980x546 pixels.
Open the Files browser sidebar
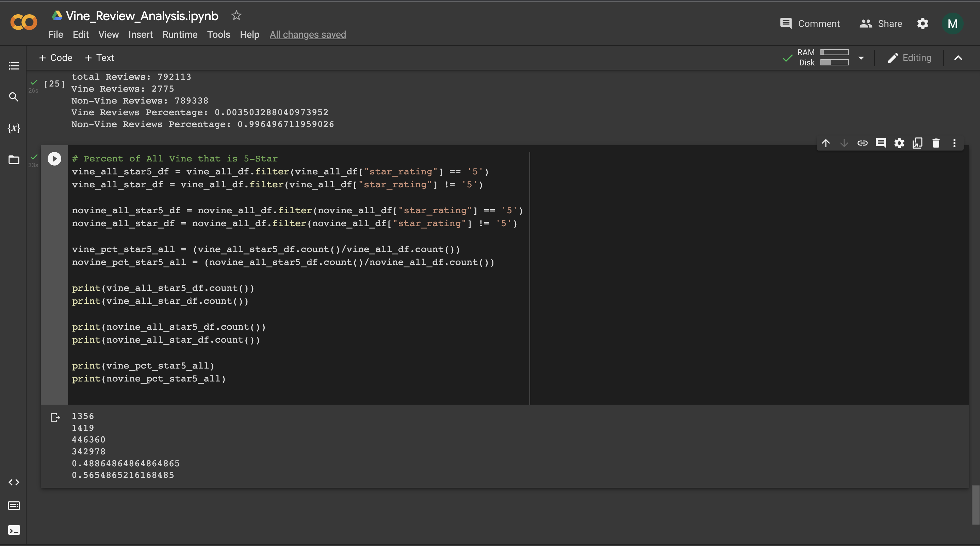click(x=14, y=159)
